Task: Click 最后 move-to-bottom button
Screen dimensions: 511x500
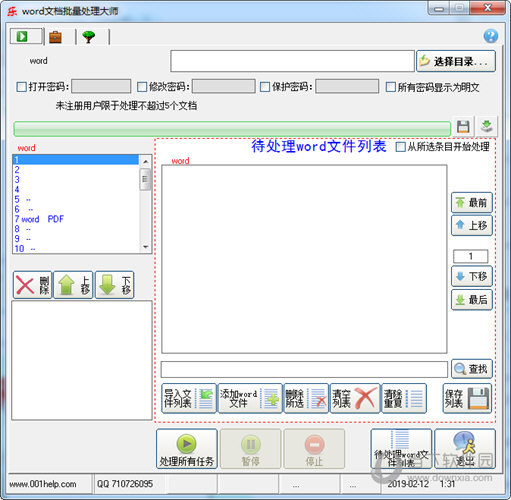Action: (472, 300)
